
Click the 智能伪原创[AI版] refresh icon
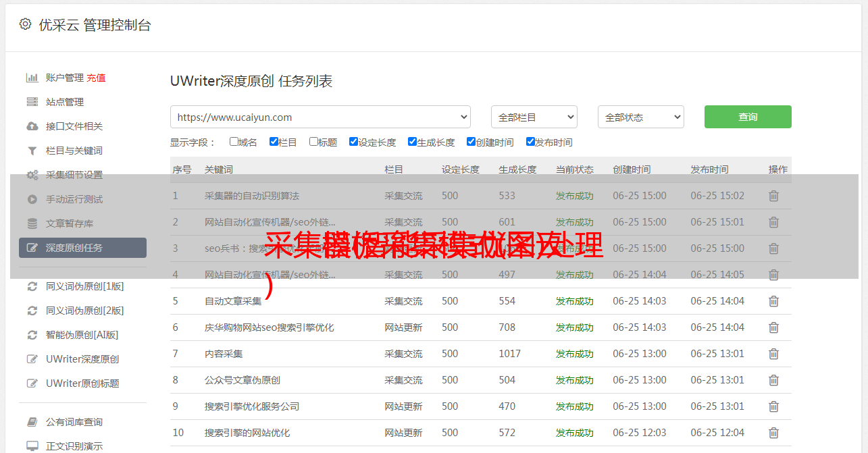[32, 335]
